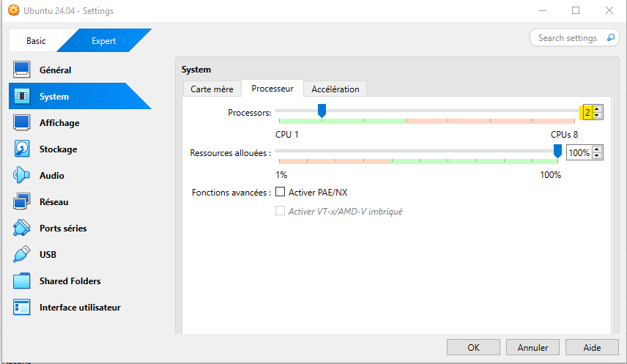627x364 pixels.
Task: Click the Audio speaker icon
Action: [x=22, y=176]
